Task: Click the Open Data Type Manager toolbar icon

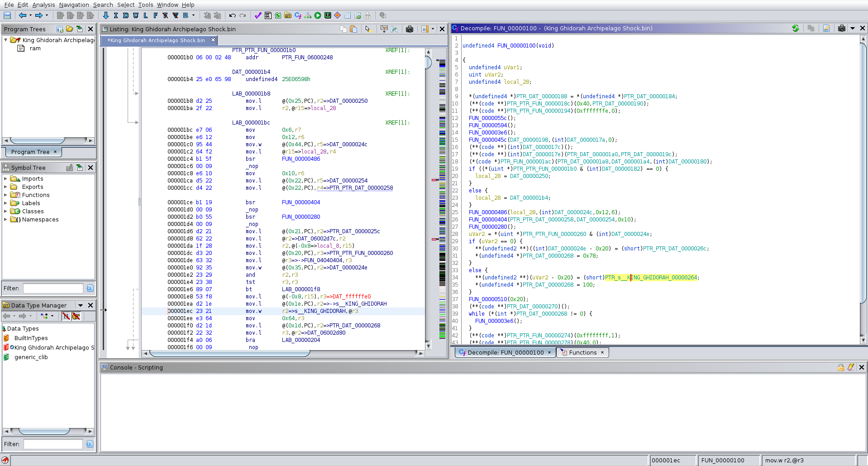Action: pyautogui.click(x=288, y=15)
